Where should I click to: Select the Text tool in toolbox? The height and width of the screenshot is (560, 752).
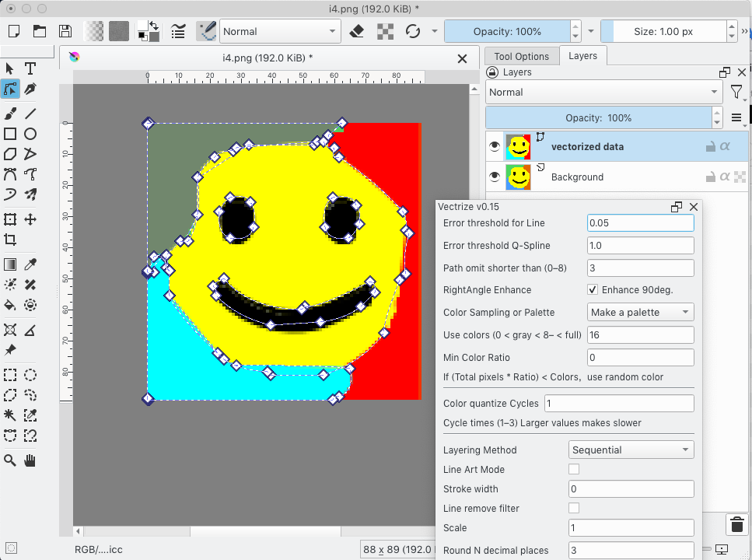tap(30, 69)
